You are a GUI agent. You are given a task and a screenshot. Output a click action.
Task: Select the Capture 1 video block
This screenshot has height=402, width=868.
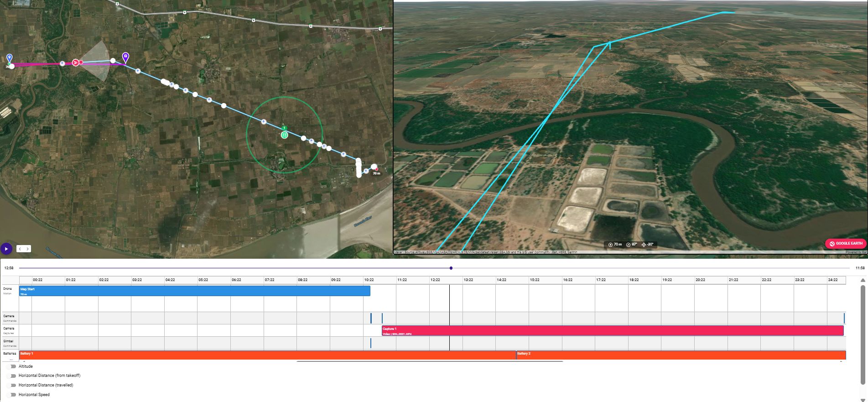click(x=613, y=331)
